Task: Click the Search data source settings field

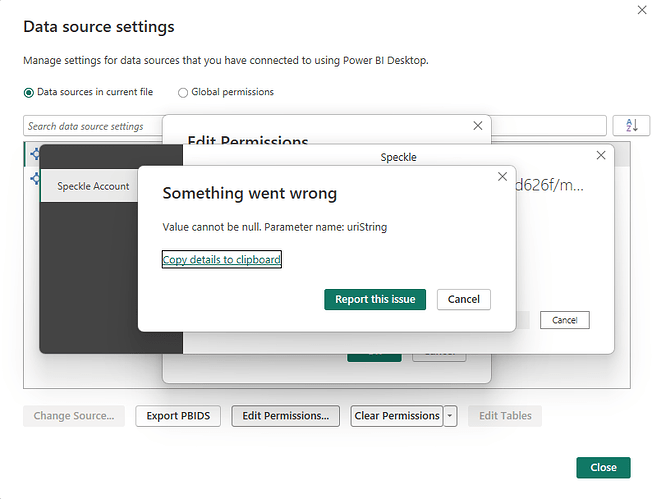Action: point(92,126)
